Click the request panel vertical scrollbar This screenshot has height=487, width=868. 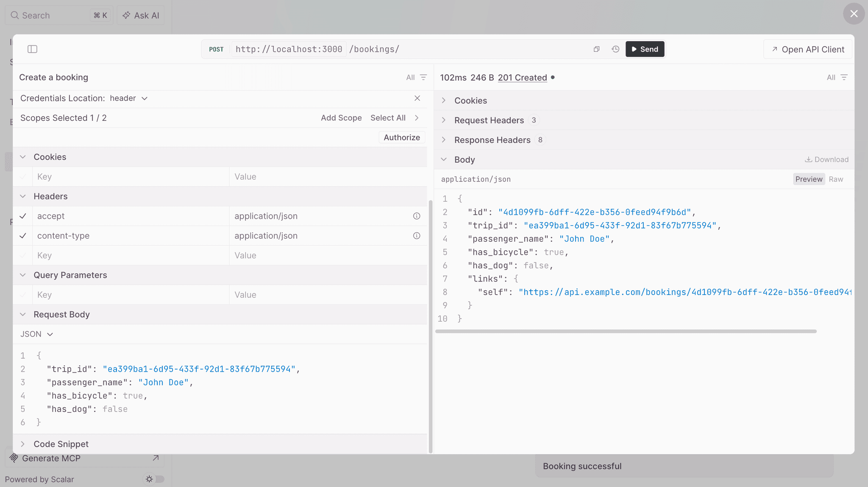pos(431,326)
